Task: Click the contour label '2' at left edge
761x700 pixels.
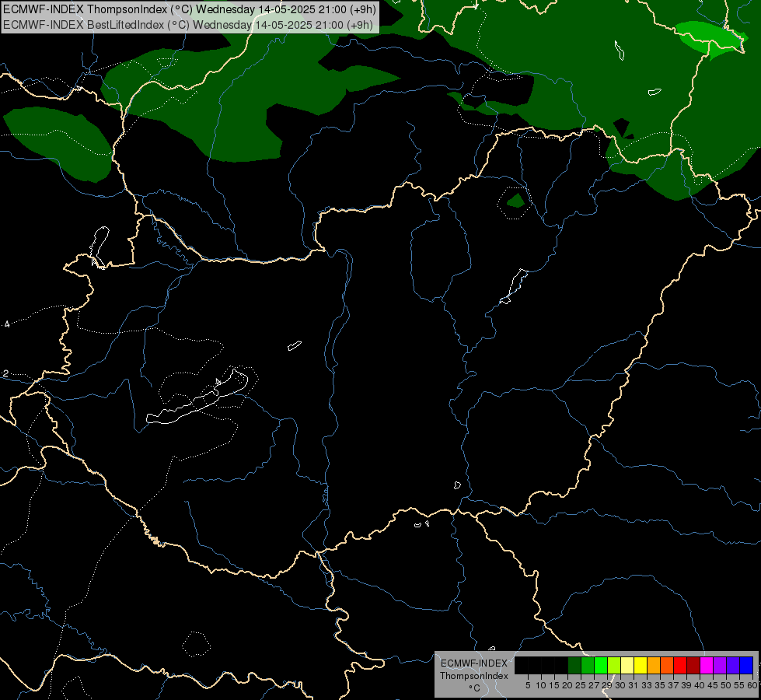Action: click(x=5, y=373)
